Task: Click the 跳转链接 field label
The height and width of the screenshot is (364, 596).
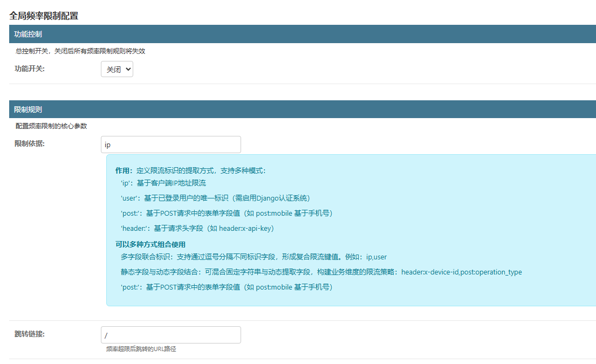Action: pos(30,334)
